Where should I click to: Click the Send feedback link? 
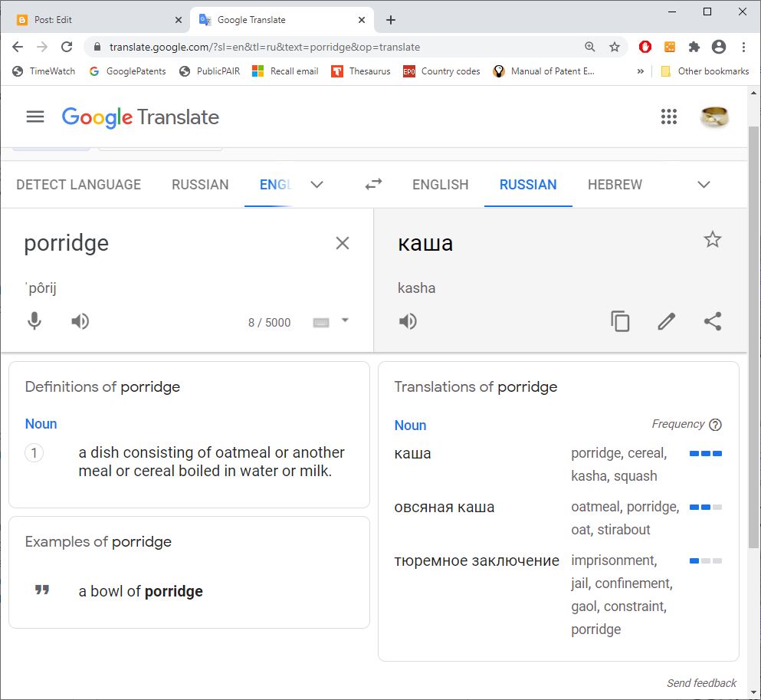(x=701, y=683)
